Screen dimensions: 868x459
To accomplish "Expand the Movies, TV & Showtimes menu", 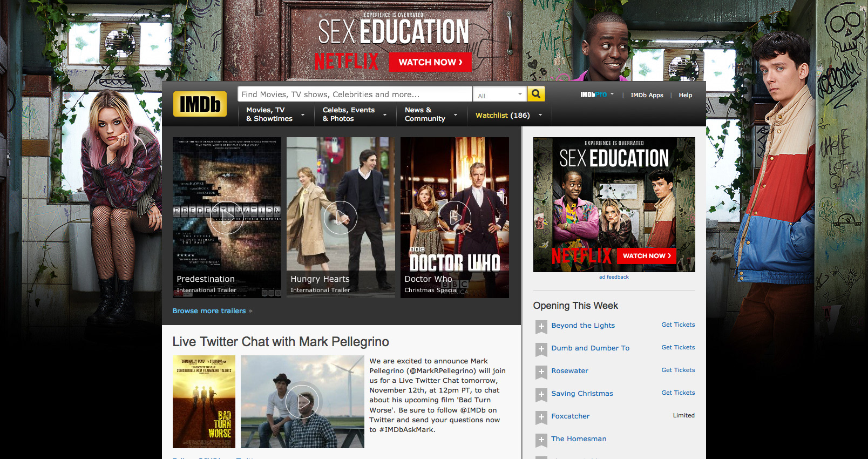I will (x=275, y=114).
